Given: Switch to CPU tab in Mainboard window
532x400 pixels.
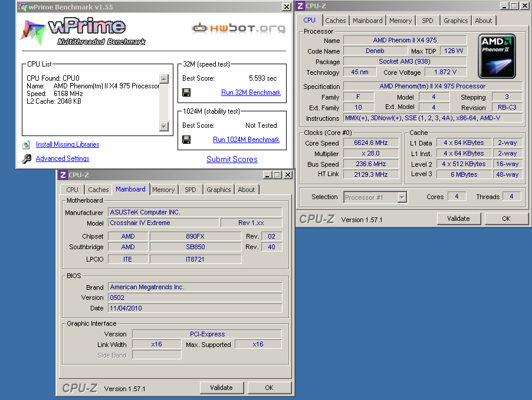Looking at the screenshot, I should 73,190.
